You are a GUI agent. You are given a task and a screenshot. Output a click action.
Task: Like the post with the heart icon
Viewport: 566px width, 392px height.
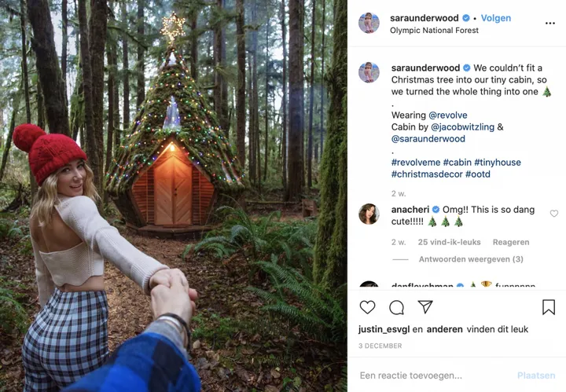[x=367, y=307]
